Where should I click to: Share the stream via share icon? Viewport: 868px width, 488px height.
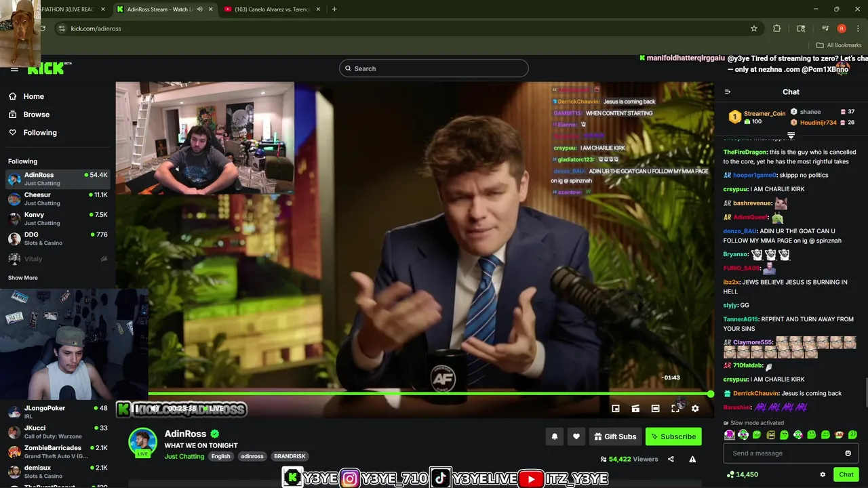(x=671, y=459)
